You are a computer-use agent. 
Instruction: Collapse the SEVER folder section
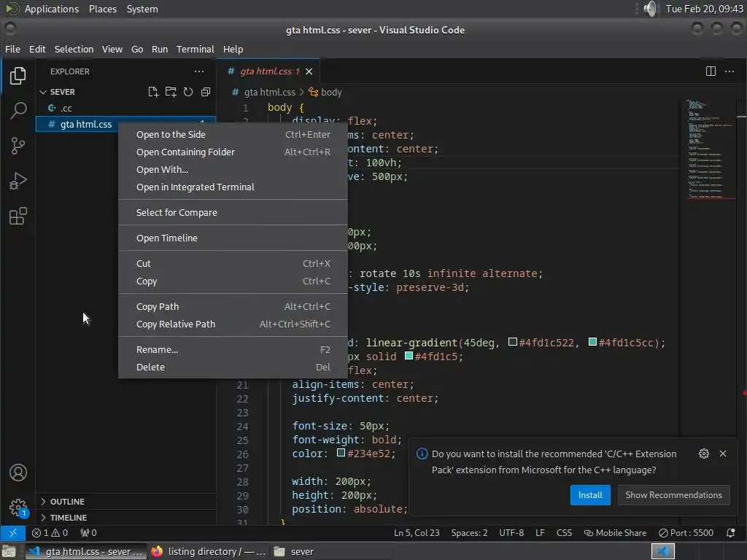pos(63,92)
